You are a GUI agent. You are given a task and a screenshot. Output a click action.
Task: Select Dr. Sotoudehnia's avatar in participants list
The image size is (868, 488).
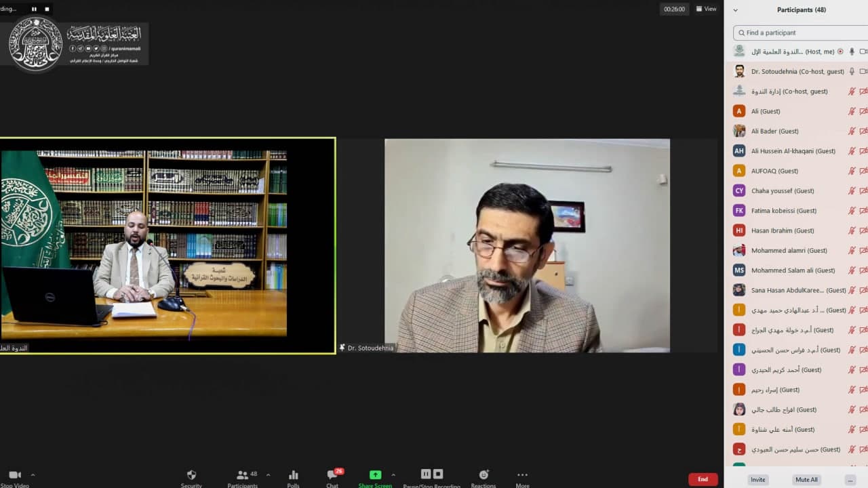739,71
